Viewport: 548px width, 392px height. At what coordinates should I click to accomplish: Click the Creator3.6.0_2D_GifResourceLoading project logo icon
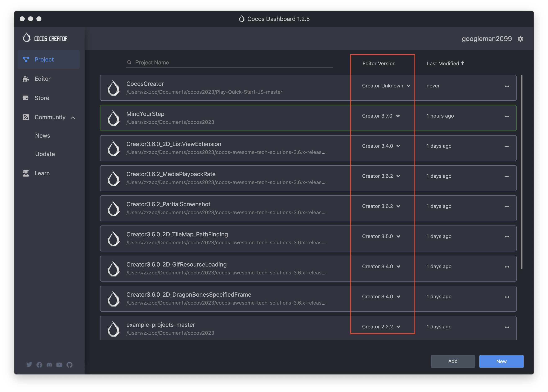[113, 269]
